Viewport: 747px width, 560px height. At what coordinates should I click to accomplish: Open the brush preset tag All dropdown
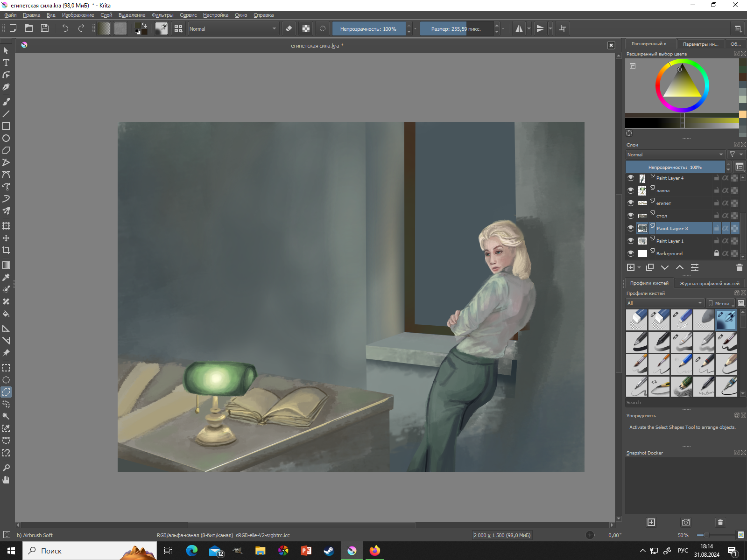click(664, 303)
